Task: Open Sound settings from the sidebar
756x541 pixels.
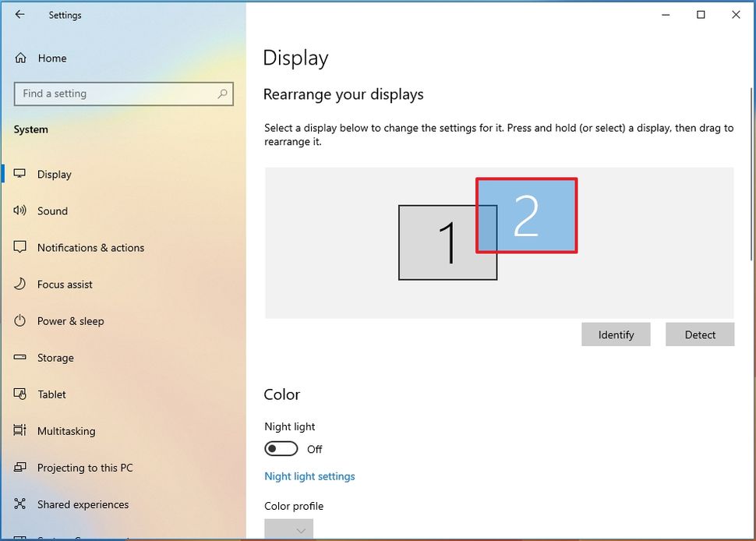Action: point(19,210)
